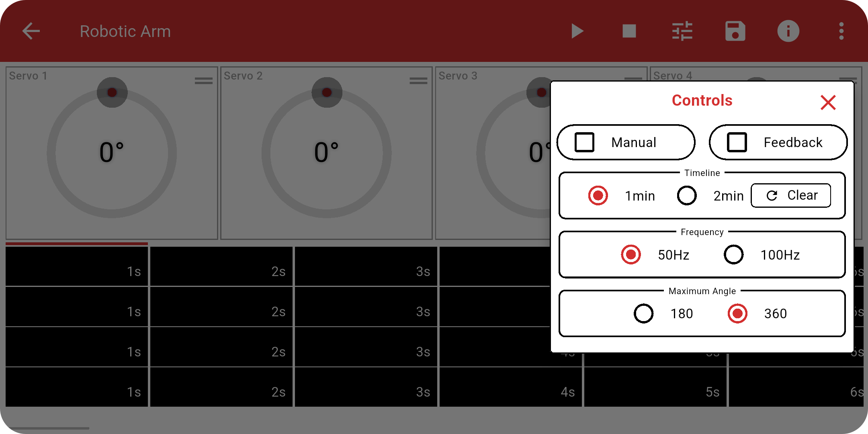Select the 2min timeline option
Viewport: 868px width, 434px height.
click(687, 196)
